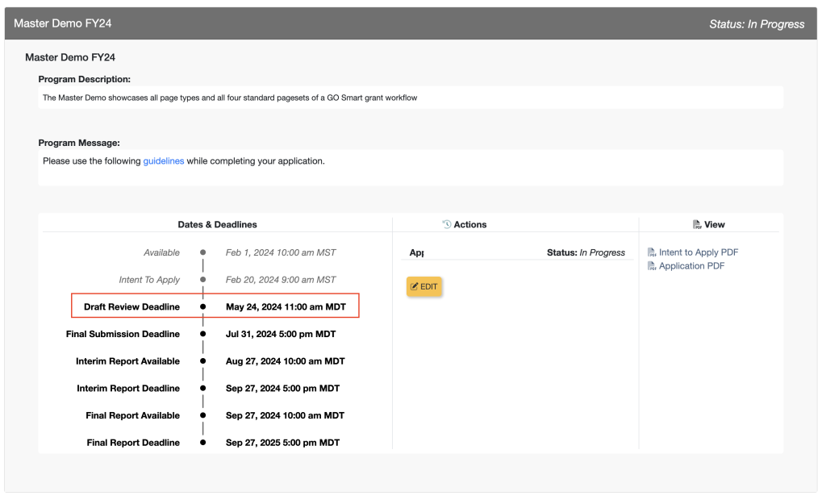Viewport: 826px width, 504px height.
Task: Click the date Sep 27, 2024 10:00 am MDT
Action: [x=285, y=415]
